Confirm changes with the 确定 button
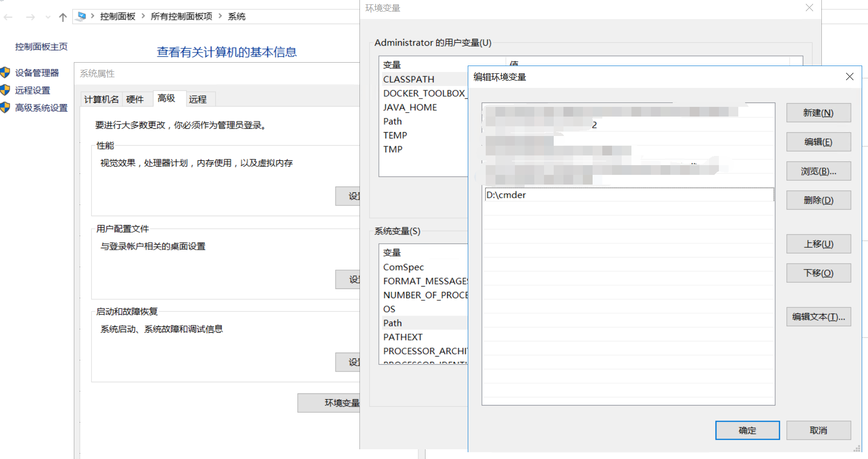868x459 pixels. 747,430
